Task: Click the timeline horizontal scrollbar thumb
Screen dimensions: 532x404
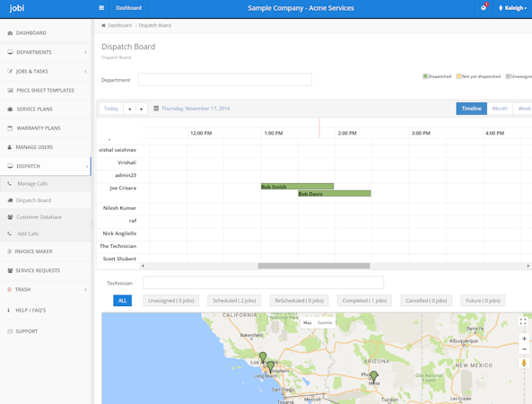Action: tap(314, 266)
